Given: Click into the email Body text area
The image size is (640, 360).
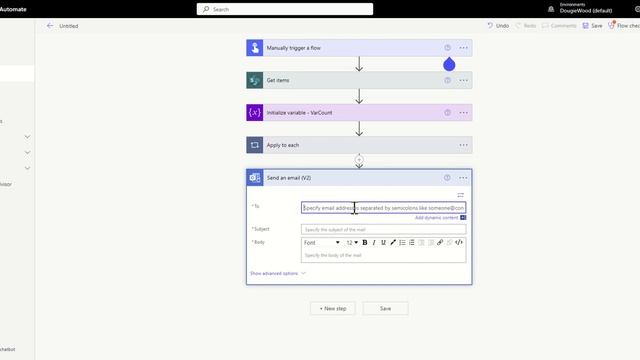Looking at the screenshot, I should [383, 256].
